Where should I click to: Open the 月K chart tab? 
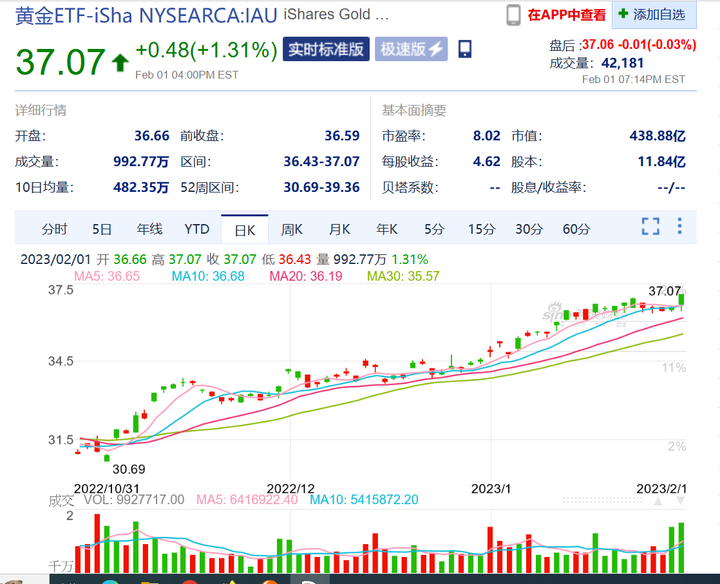tap(339, 229)
